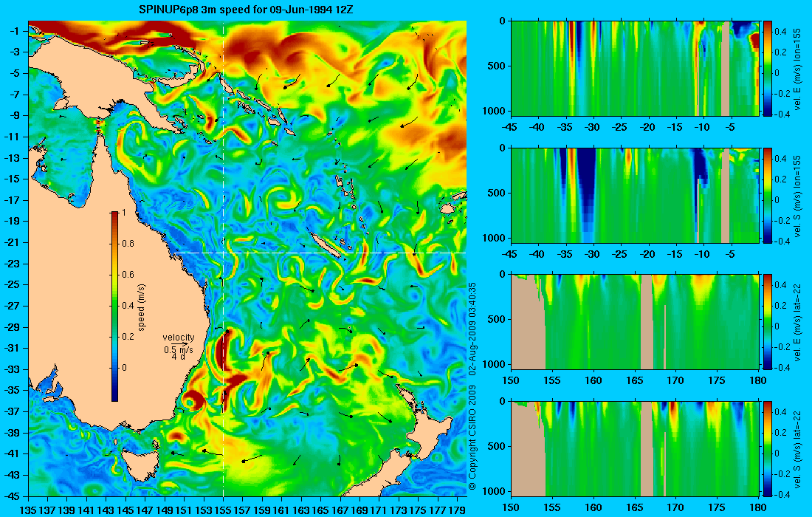Select the "vel. S (m/s) lon=155" label

[798, 195]
